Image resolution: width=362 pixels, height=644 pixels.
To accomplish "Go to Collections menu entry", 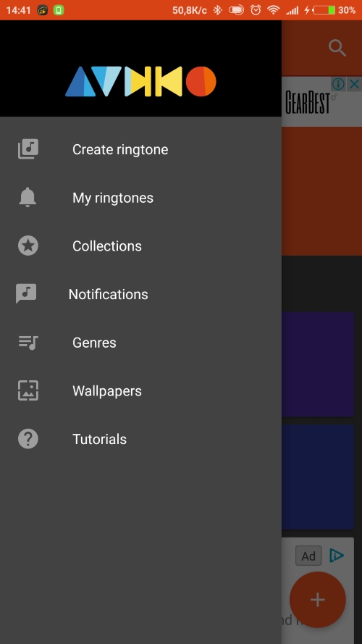I will 140,246.
